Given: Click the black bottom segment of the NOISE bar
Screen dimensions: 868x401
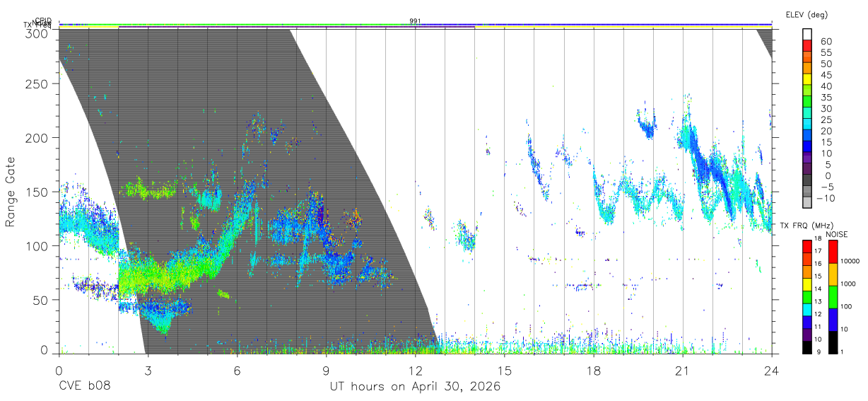Looking at the screenshot, I should pos(833,342).
